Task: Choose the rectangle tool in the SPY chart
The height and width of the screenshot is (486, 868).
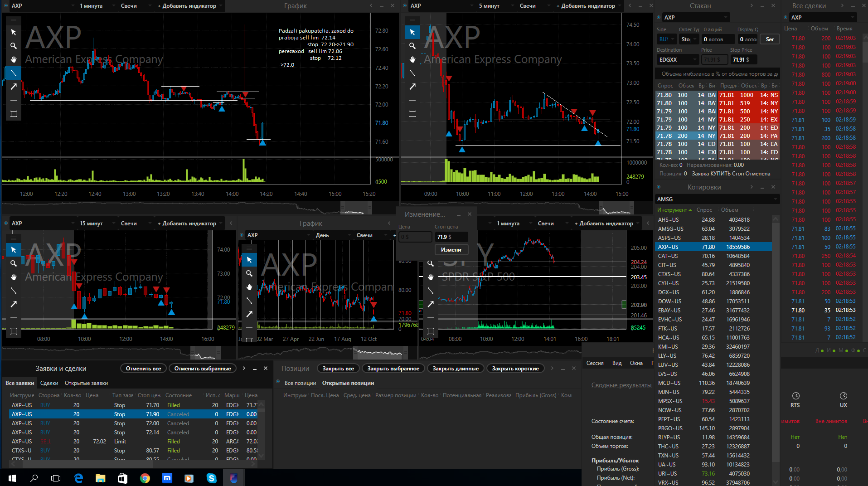Action: click(x=431, y=331)
